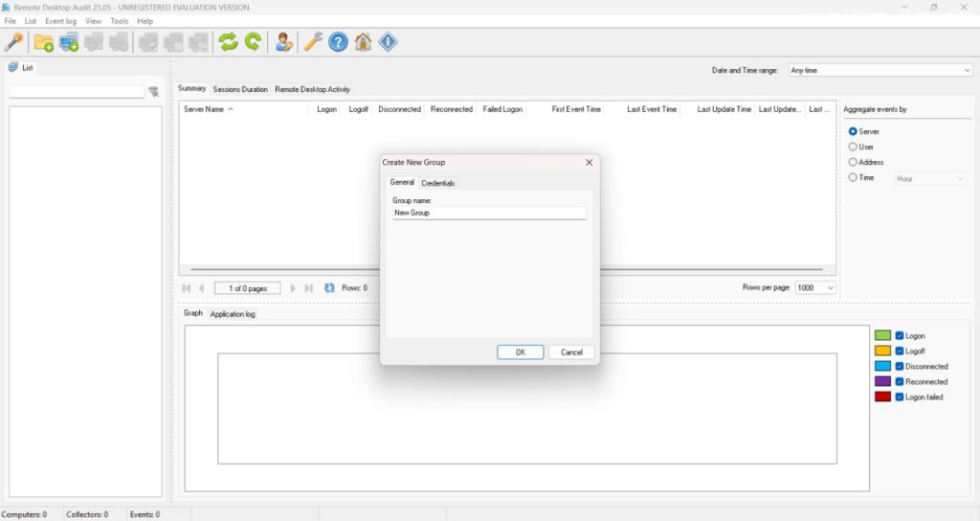Click the orange Logoff color swatch
The height and width of the screenshot is (521, 980).
point(882,351)
